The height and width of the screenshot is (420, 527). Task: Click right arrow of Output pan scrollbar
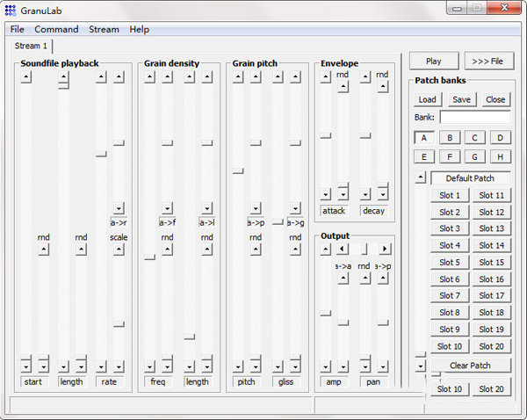coord(384,249)
